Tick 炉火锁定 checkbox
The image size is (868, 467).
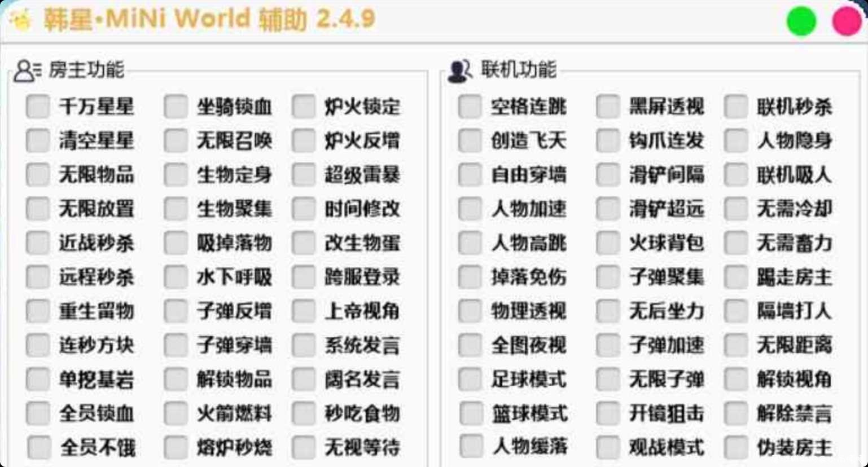(x=304, y=107)
